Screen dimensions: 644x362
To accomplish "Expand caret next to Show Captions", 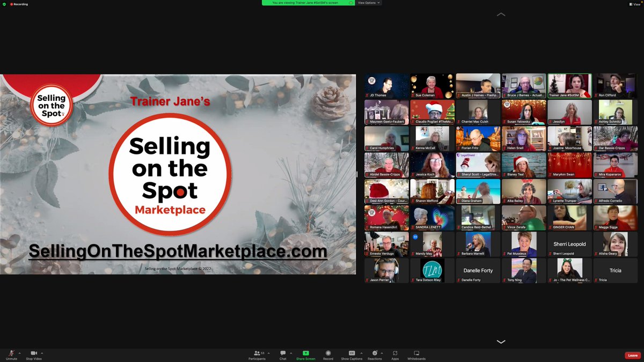I will coord(362,353).
